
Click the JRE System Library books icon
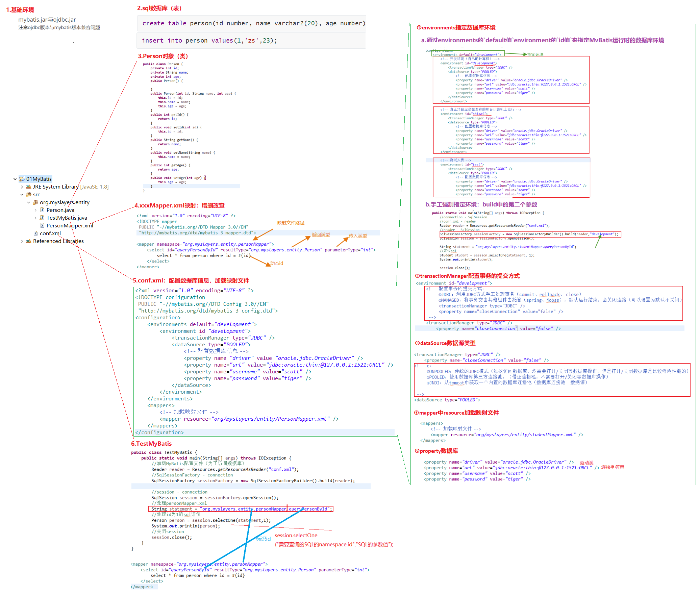29,187
